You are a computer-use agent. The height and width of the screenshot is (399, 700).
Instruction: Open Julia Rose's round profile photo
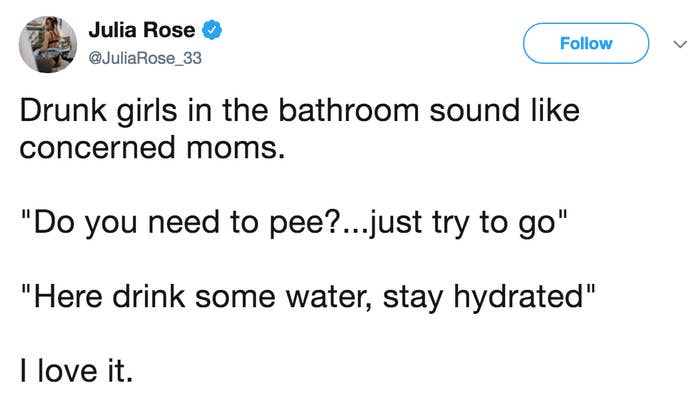[x=48, y=44]
